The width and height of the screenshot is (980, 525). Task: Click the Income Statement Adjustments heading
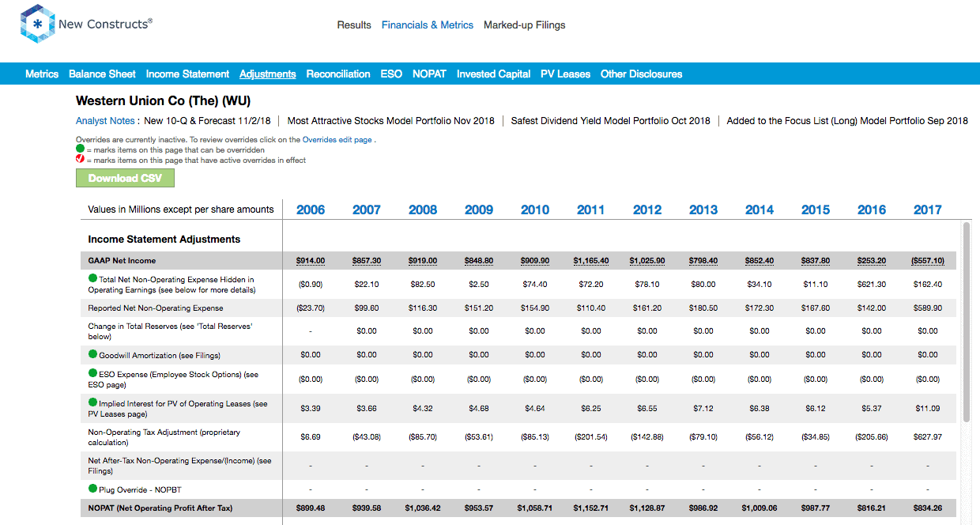click(x=164, y=239)
